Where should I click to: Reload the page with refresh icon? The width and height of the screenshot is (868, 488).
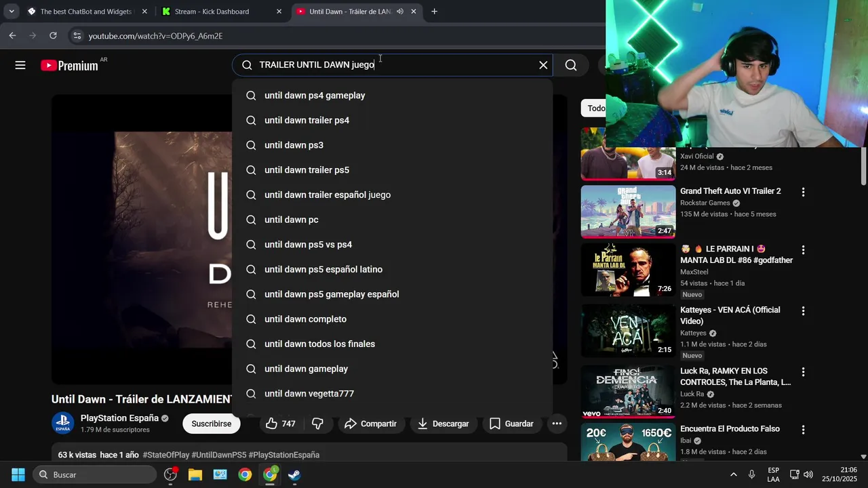click(x=53, y=36)
